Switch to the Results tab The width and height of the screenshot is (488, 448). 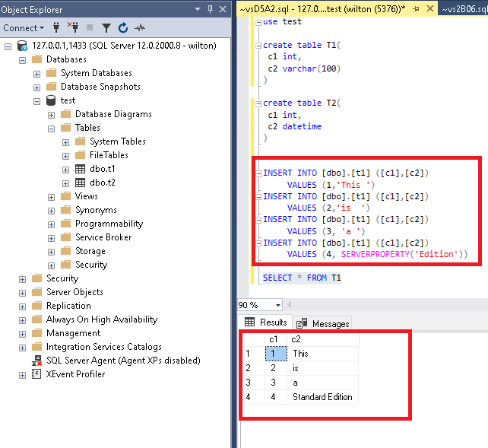(266, 322)
